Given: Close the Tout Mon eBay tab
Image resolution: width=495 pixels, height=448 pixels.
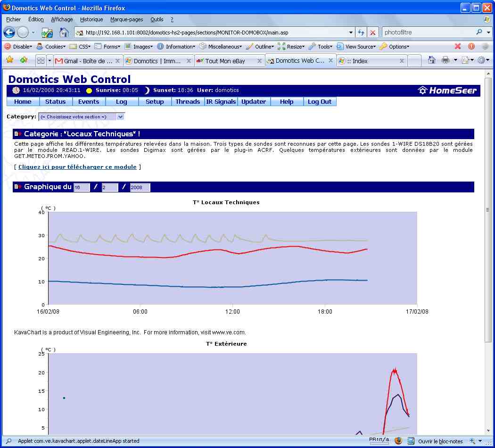Looking at the screenshot, I should 259,61.
